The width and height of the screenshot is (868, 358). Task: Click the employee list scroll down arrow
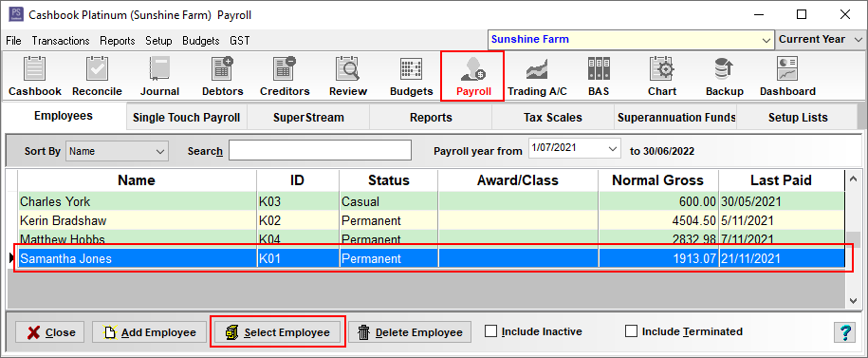coord(853,300)
